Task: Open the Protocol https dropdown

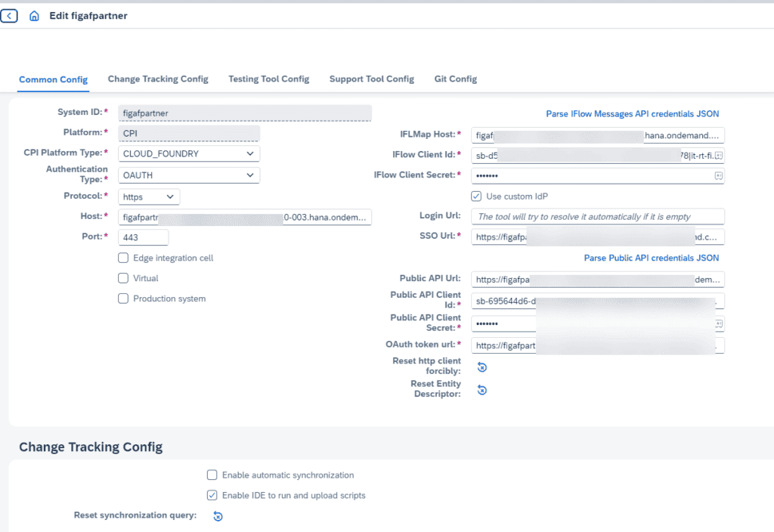Action: (x=149, y=196)
